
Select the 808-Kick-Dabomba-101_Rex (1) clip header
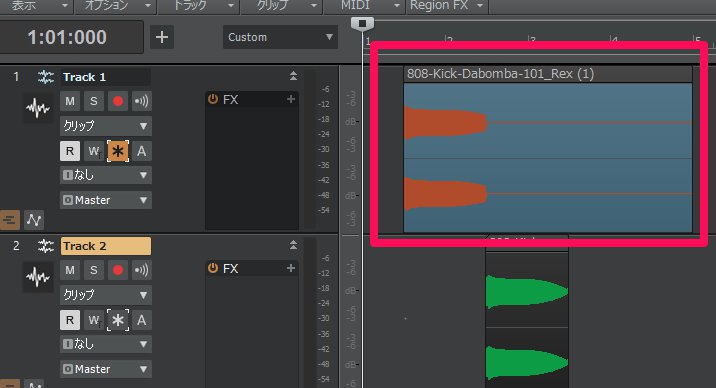coord(548,74)
